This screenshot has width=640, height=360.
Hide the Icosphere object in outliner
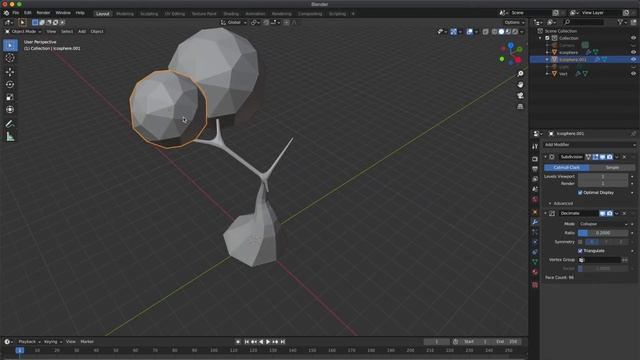click(x=633, y=52)
